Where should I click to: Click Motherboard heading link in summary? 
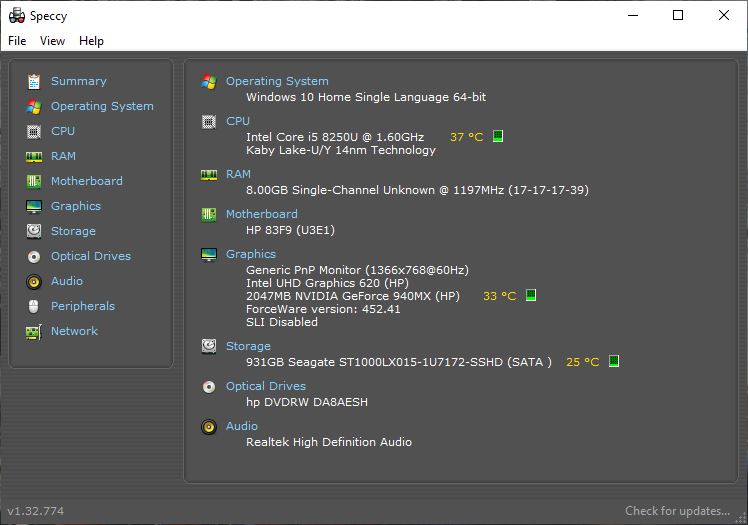(x=262, y=214)
